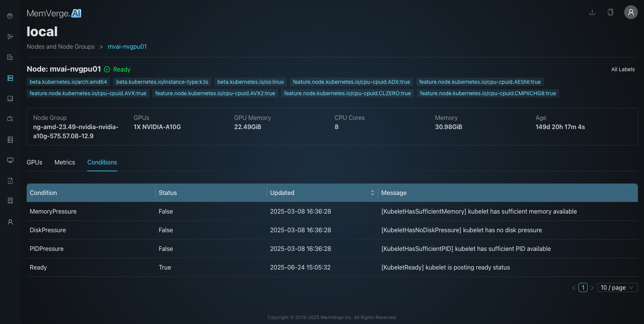Click the receipt icon in the sidebar
Screen dimensions: 644x324
(x=10, y=201)
